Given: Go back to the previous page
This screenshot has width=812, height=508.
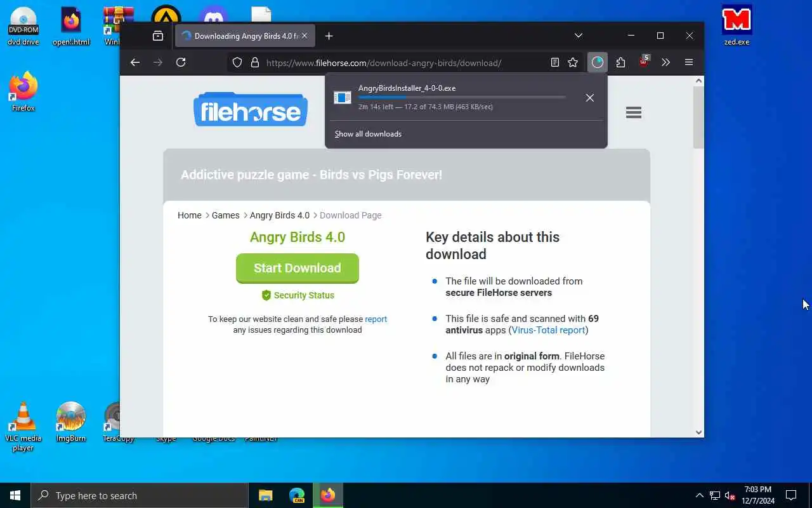Looking at the screenshot, I should [134, 62].
